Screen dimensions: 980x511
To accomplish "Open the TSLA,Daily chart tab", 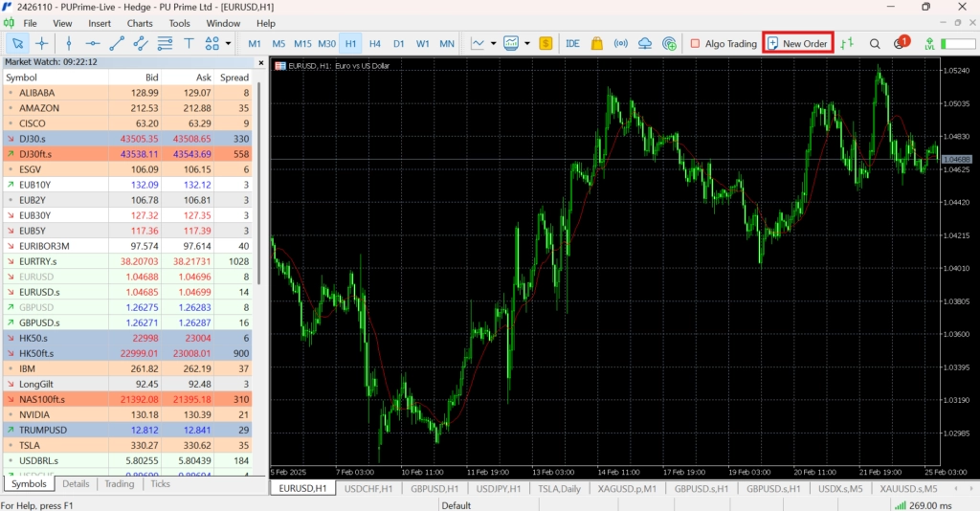I will [x=559, y=488].
